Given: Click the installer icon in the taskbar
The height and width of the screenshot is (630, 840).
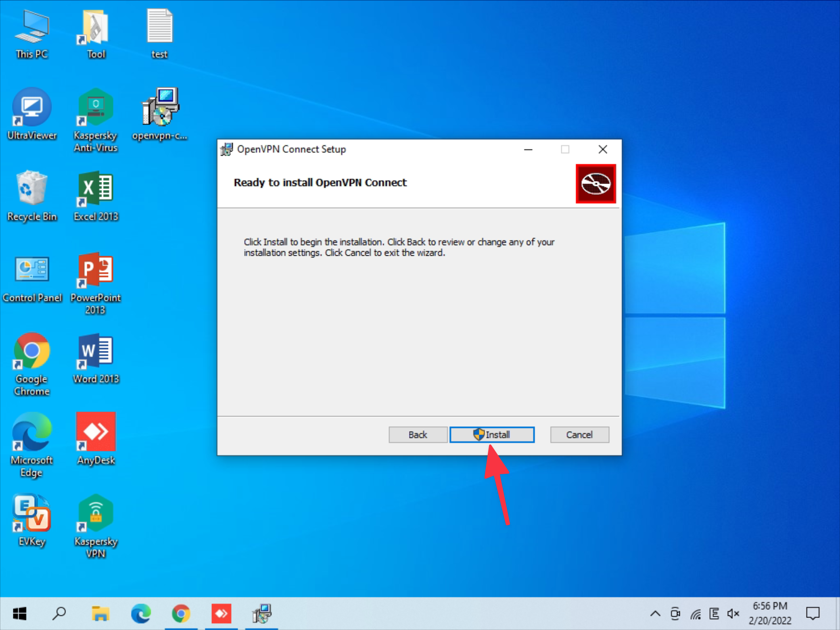Looking at the screenshot, I should (x=261, y=613).
